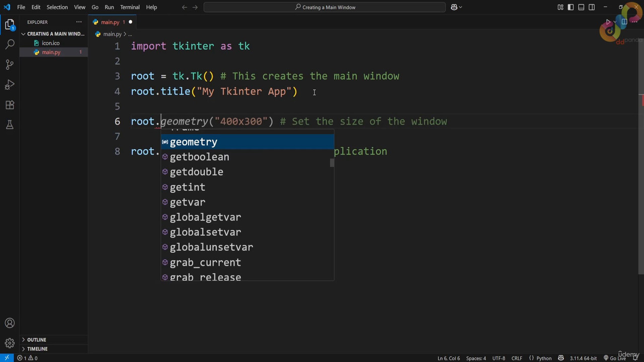Viewport: 644px width, 362px height.
Task: Click the Copilot status icon in status bar
Action: [561, 358]
